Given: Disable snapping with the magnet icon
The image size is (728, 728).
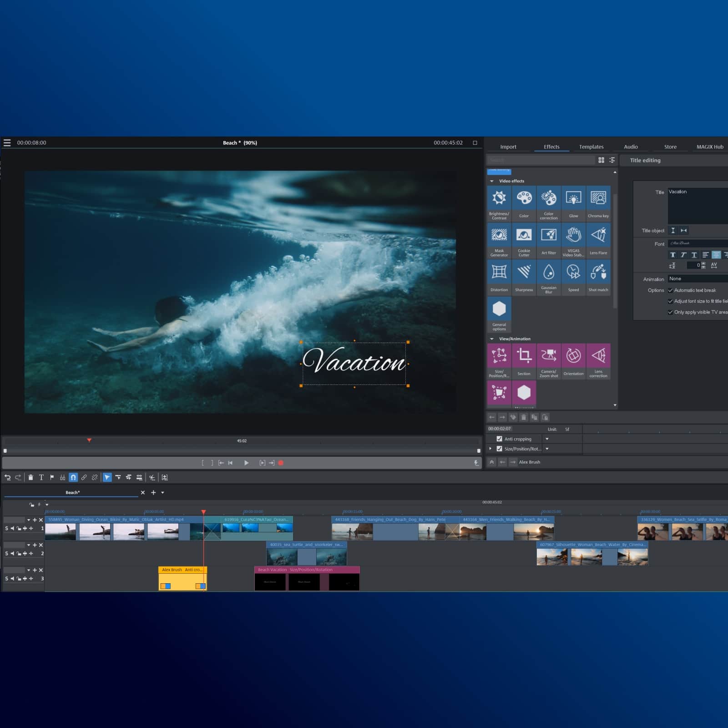Looking at the screenshot, I should click(x=73, y=477).
